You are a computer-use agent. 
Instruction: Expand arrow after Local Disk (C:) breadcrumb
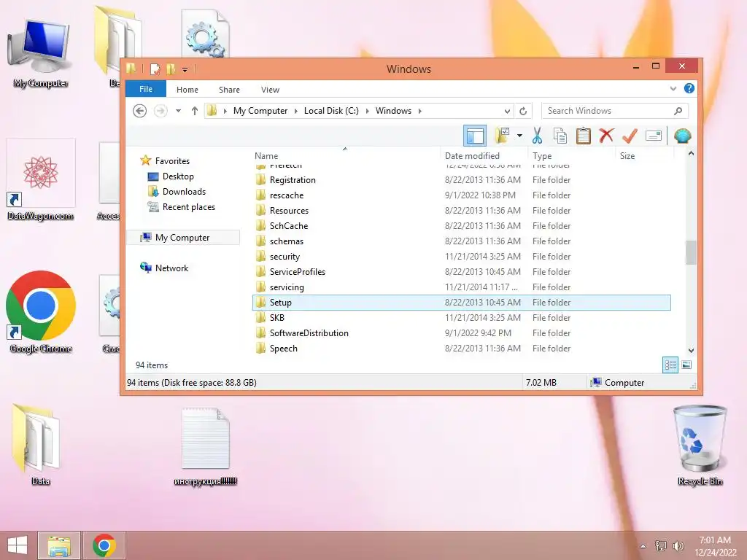[x=368, y=111]
